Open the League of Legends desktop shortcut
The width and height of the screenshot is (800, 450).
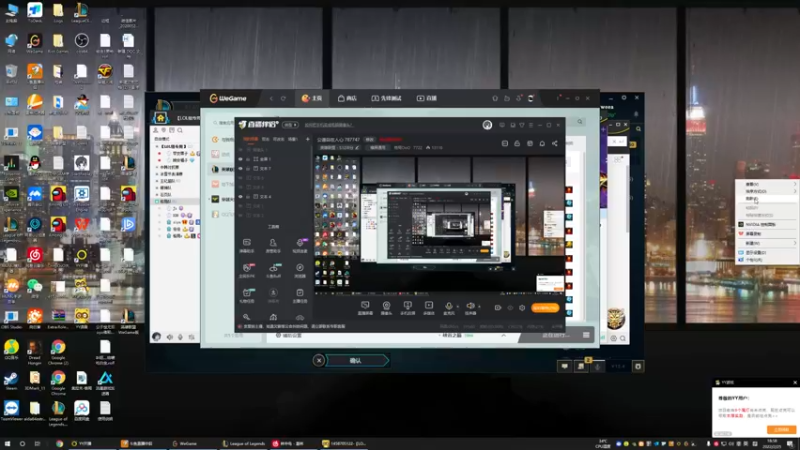pos(58,412)
